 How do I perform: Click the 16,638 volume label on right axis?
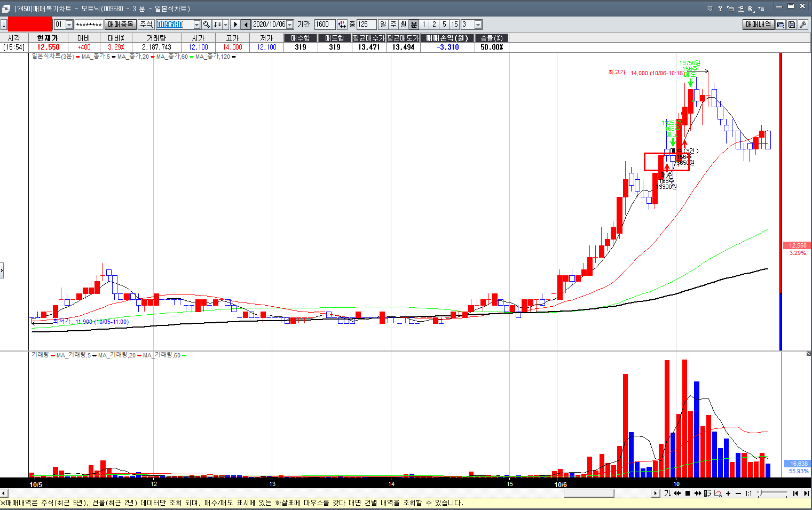click(799, 464)
